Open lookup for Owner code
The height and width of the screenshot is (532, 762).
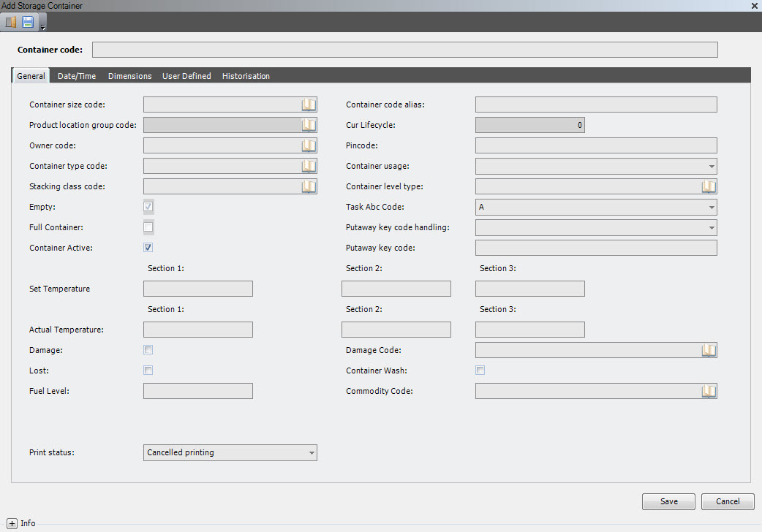point(309,145)
